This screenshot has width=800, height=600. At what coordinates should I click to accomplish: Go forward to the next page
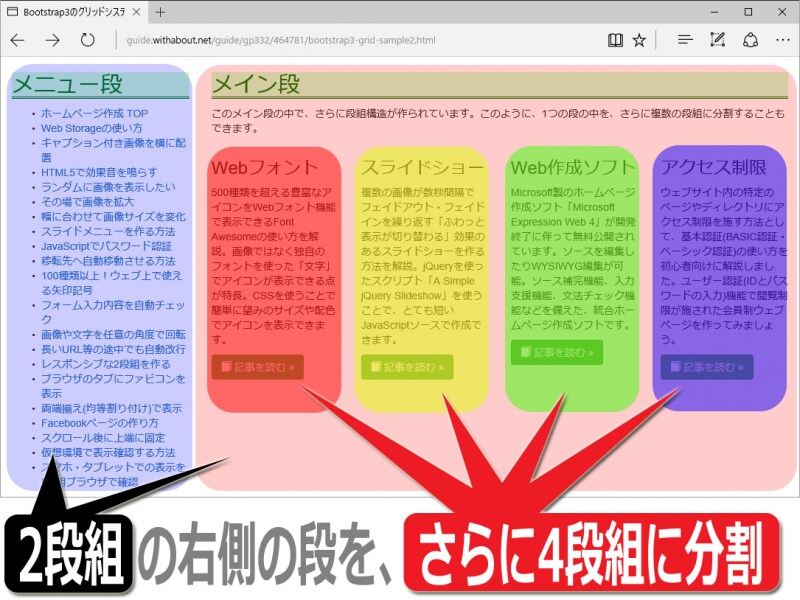click(52, 42)
